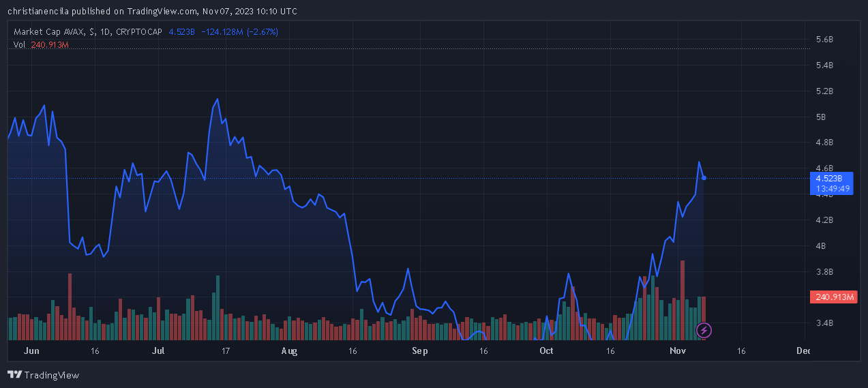Click the 4.523B value in chart legend

(181, 32)
